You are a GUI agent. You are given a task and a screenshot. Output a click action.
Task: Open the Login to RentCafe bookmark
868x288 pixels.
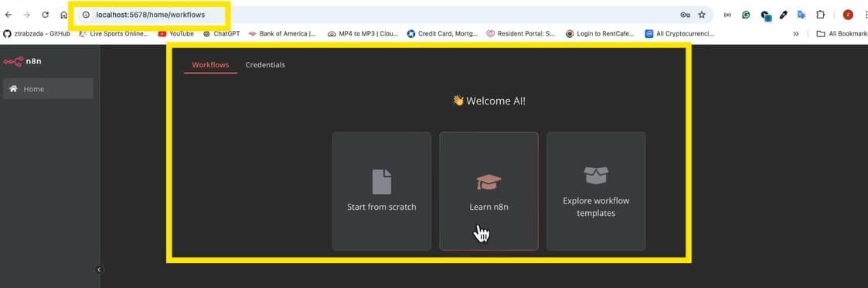[x=600, y=34]
